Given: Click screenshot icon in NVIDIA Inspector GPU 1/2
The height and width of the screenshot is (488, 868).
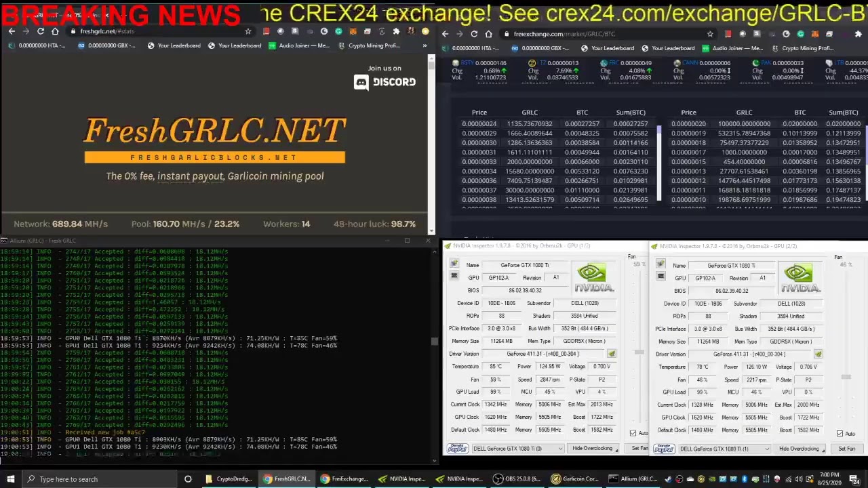Looking at the screenshot, I should tap(454, 264).
